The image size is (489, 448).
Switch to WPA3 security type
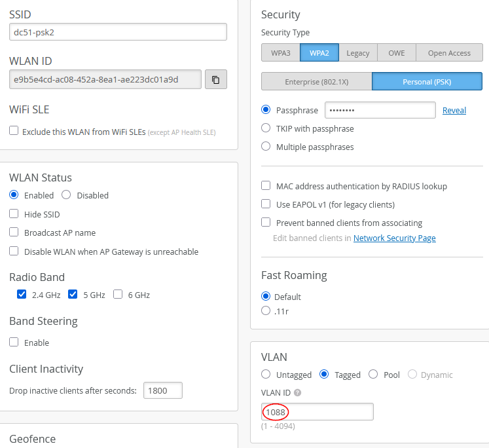click(280, 53)
